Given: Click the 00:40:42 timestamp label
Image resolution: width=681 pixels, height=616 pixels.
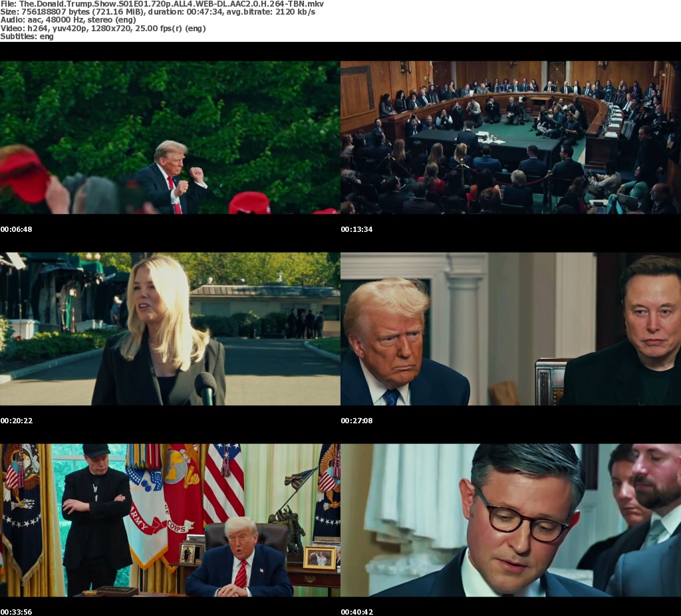Looking at the screenshot, I should (x=356, y=612).
